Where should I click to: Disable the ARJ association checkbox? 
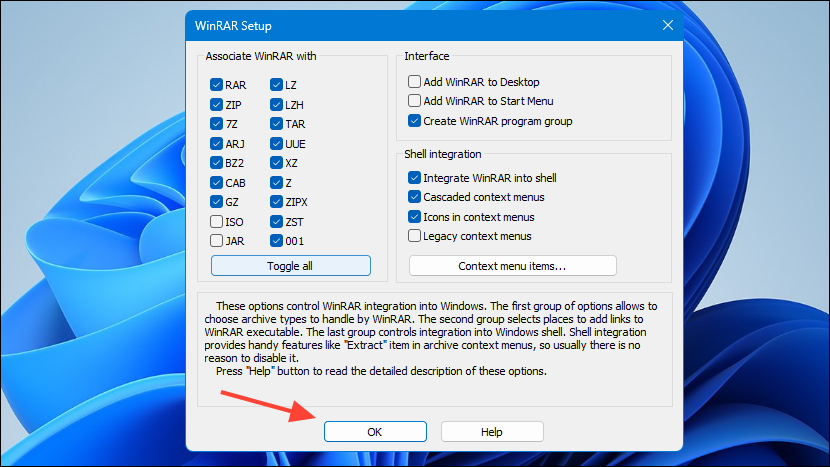(216, 143)
